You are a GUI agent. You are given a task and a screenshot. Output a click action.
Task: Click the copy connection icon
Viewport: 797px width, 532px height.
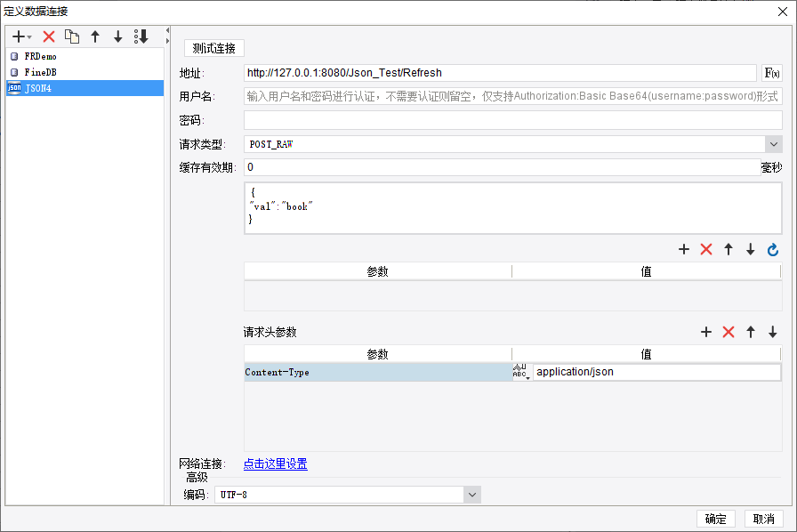pyautogui.click(x=72, y=36)
